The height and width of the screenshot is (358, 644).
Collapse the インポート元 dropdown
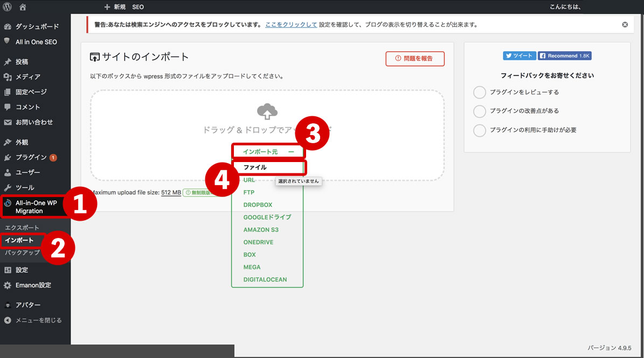tap(268, 152)
